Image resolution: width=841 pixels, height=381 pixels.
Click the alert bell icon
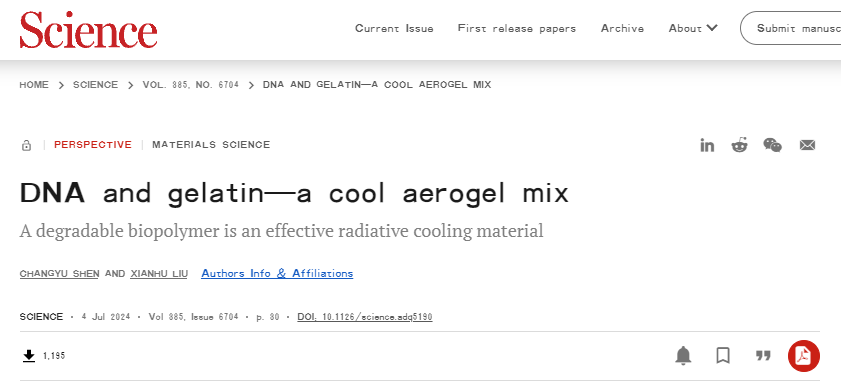click(683, 355)
